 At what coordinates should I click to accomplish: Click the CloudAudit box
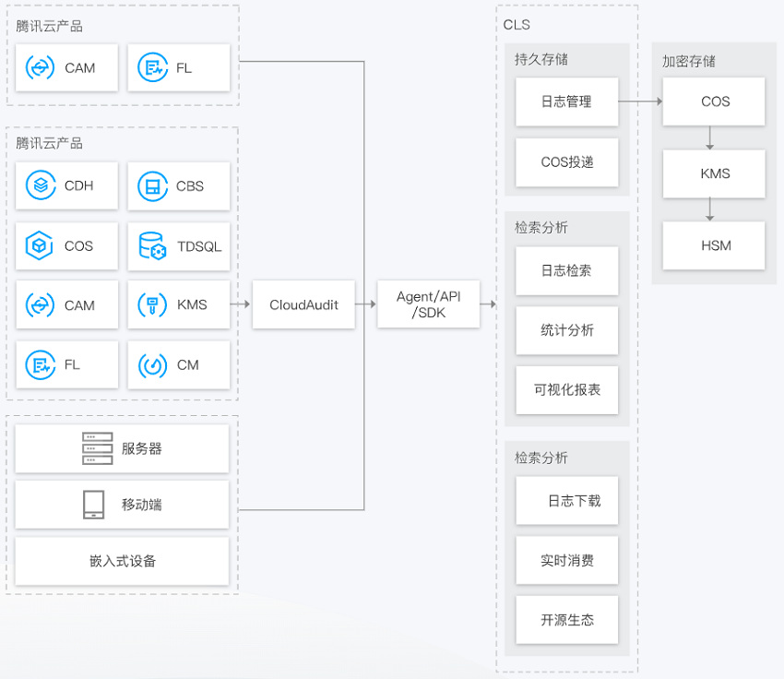click(304, 304)
